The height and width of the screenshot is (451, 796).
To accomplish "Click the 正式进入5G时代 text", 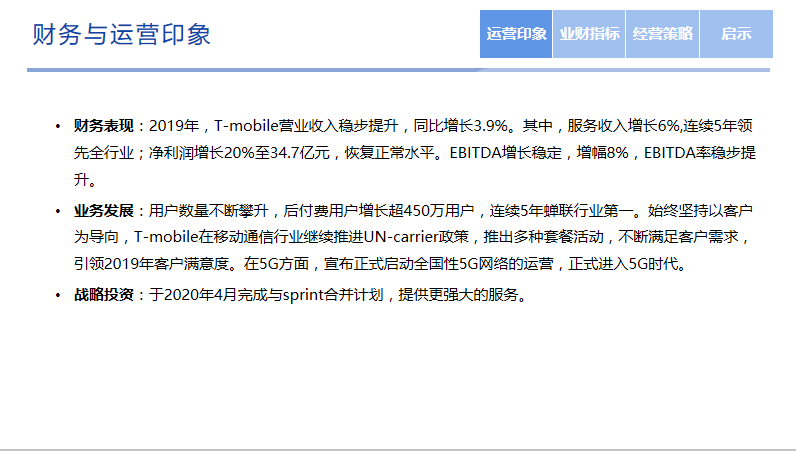I will pos(631,265).
